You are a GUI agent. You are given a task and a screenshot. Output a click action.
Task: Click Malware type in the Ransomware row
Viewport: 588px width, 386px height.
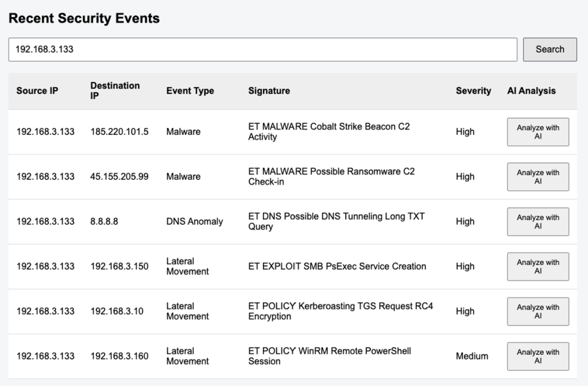(x=183, y=177)
